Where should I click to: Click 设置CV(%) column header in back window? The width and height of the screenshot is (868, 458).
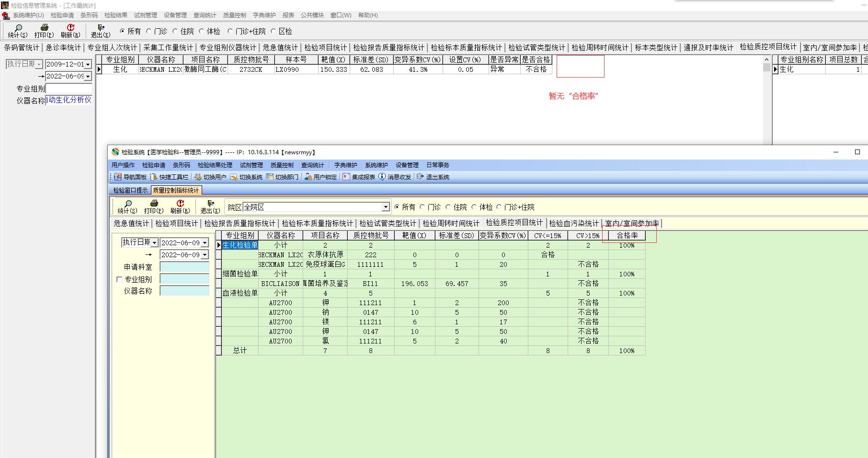(x=465, y=60)
